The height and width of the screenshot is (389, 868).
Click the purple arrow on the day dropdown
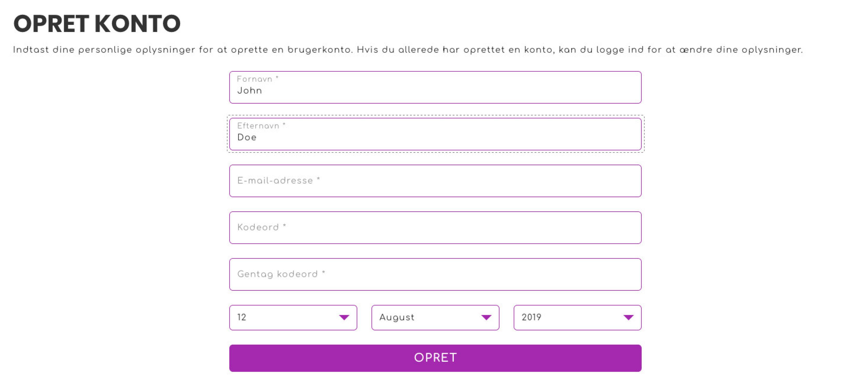344,317
